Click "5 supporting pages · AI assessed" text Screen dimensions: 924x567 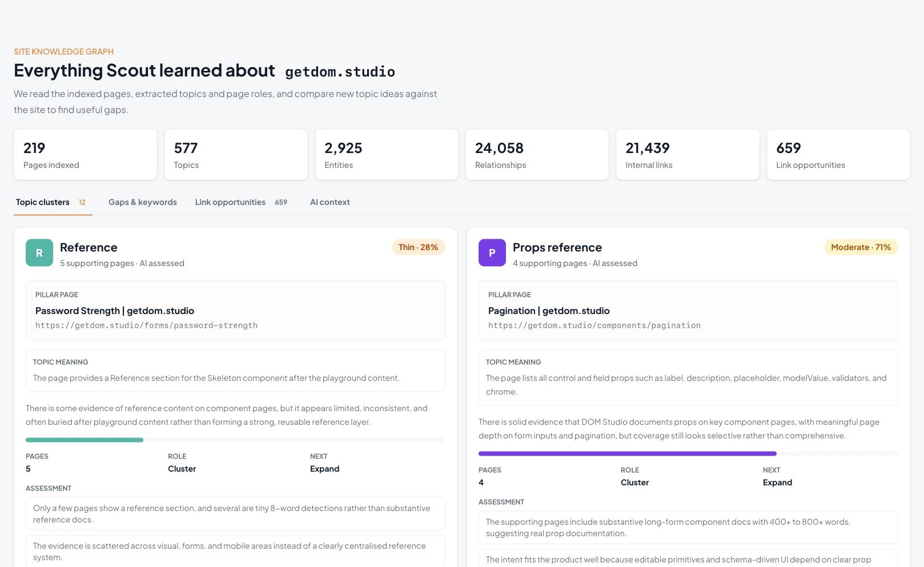(122, 263)
